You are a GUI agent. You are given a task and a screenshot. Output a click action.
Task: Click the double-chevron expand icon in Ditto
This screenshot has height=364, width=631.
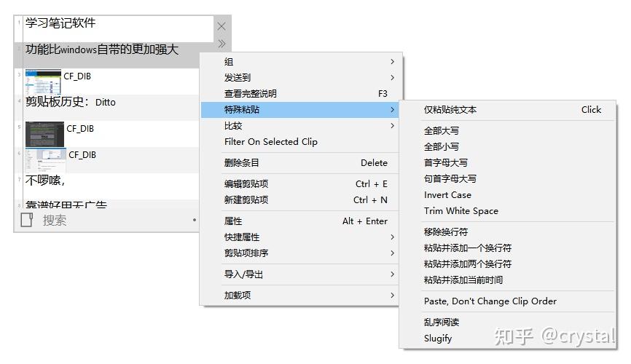(222, 44)
